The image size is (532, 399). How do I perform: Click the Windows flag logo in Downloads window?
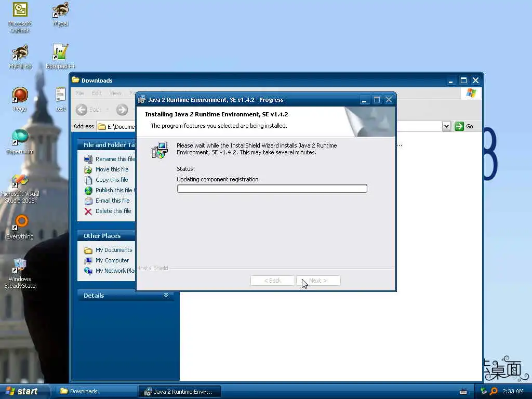pyautogui.click(x=471, y=92)
